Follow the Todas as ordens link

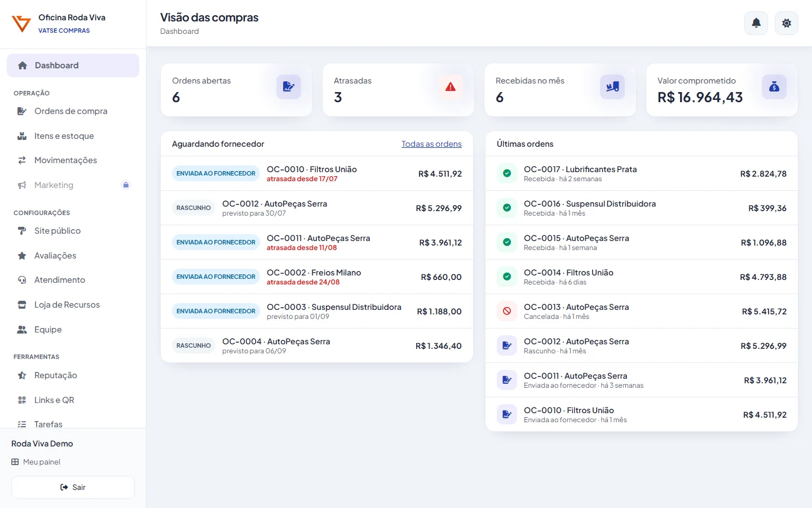pyautogui.click(x=431, y=144)
